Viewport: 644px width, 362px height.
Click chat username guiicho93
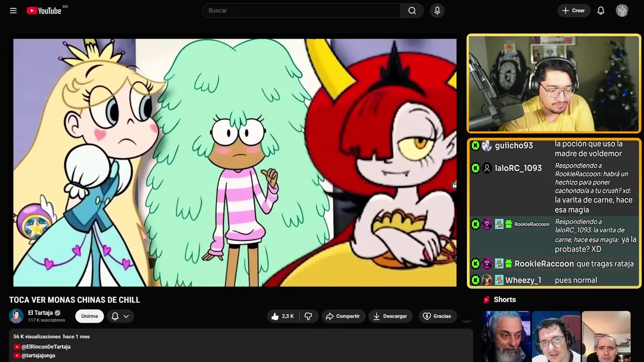[x=514, y=146]
